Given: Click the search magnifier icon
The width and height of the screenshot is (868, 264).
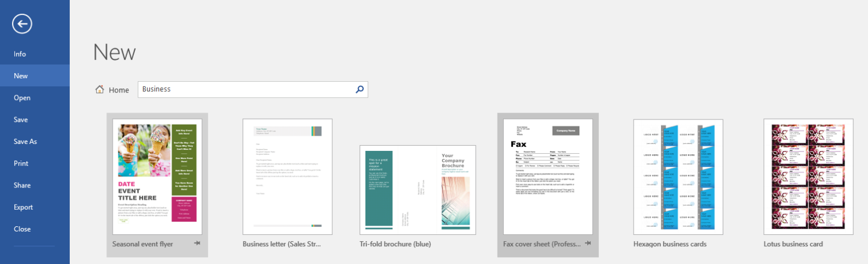Looking at the screenshot, I should click(360, 89).
